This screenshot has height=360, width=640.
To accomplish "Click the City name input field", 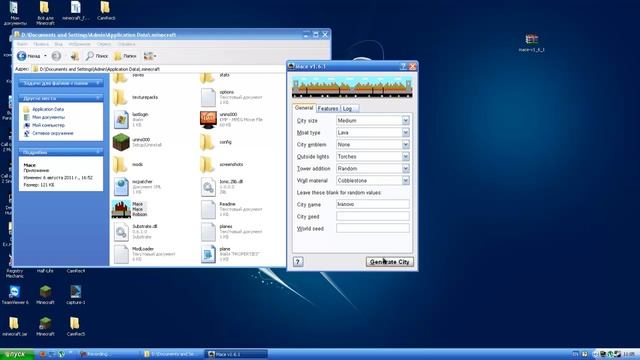I will click(373, 204).
